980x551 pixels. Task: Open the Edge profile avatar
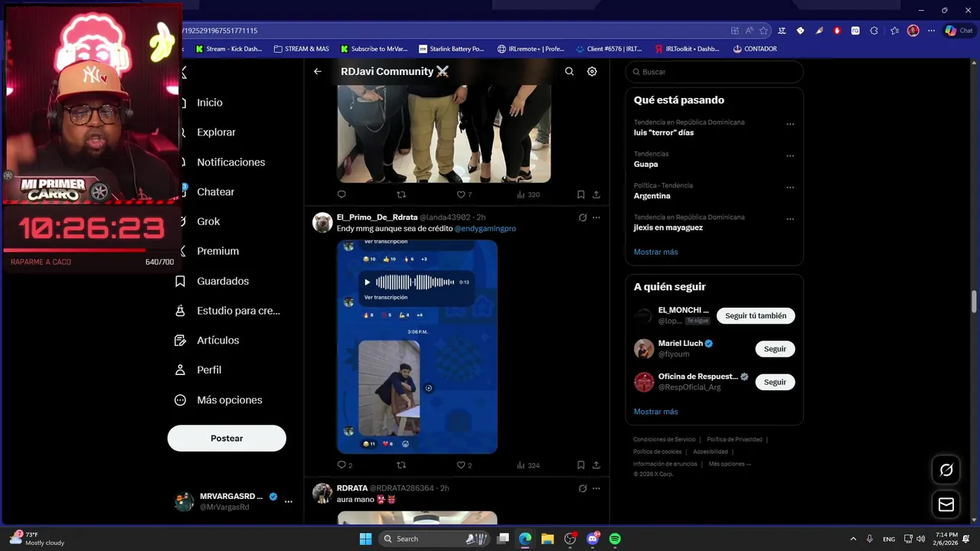(913, 31)
